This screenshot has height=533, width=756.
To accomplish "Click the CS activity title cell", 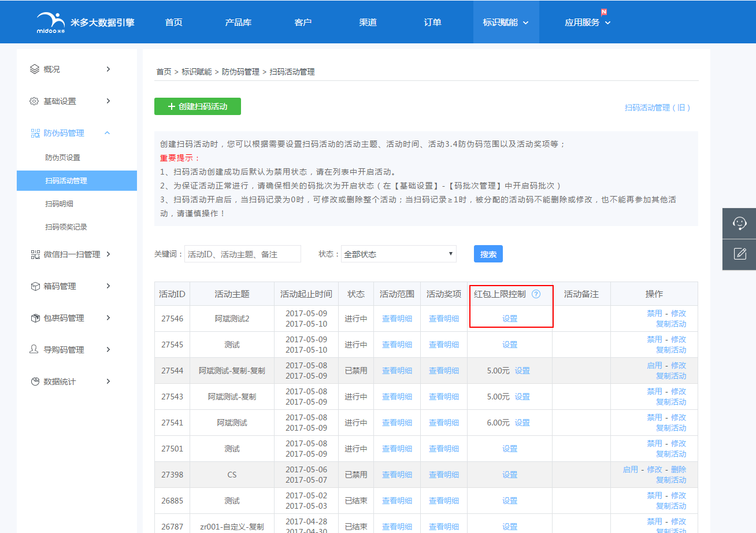I will pyautogui.click(x=232, y=475).
